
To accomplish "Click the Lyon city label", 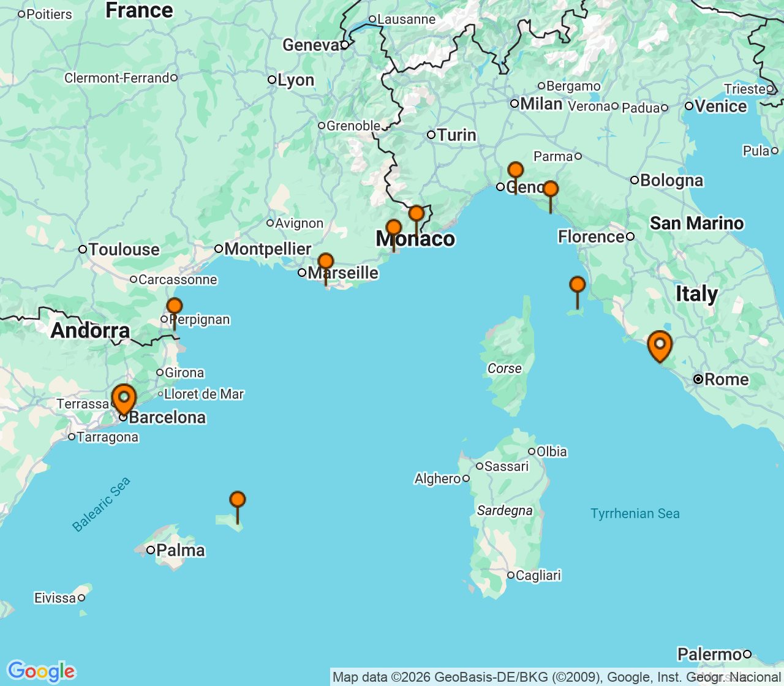I will click(296, 80).
